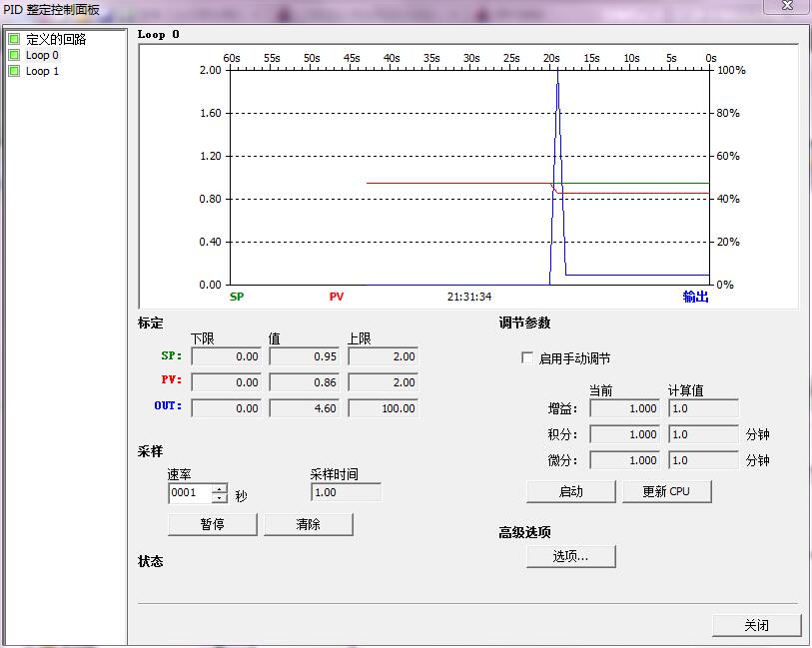Click the blue 输出 legend label below the chart
Screen dimensions: 812x648
(x=695, y=297)
